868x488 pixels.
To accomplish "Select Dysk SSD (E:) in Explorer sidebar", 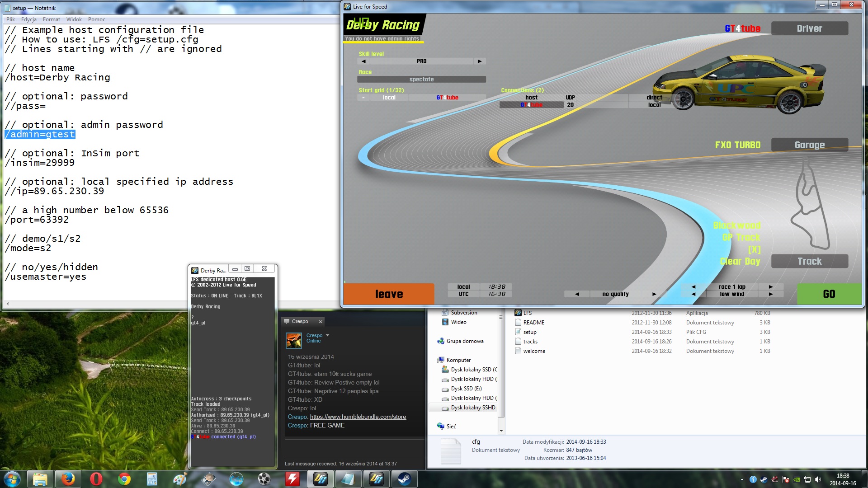I will click(x=466, y=389).
